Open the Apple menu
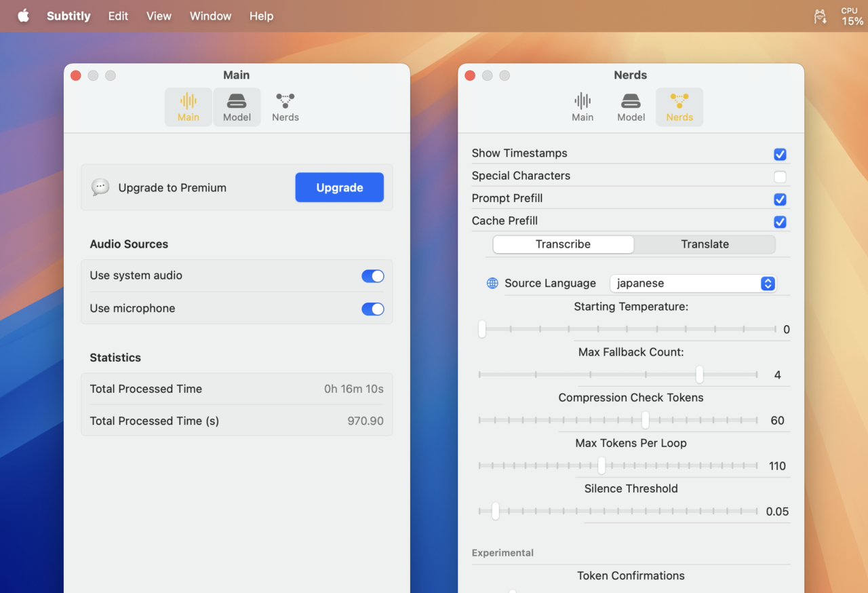Viewport: 868px width, 593px height. (24, 16)
